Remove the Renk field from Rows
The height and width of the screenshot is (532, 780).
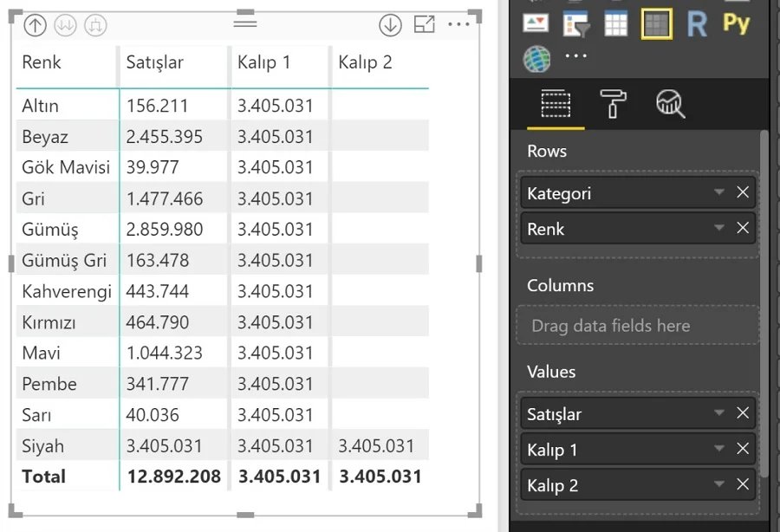(743, 229)
